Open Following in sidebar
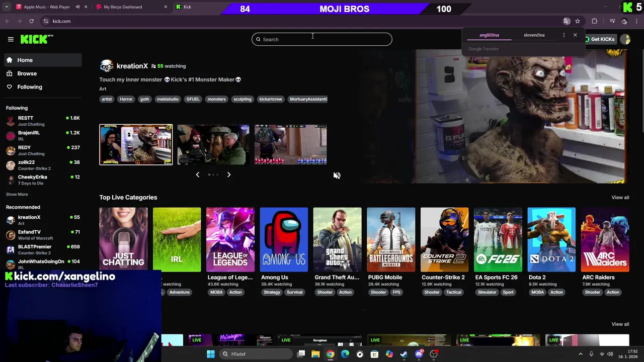644x362 pixels. (x=43, y=87)
